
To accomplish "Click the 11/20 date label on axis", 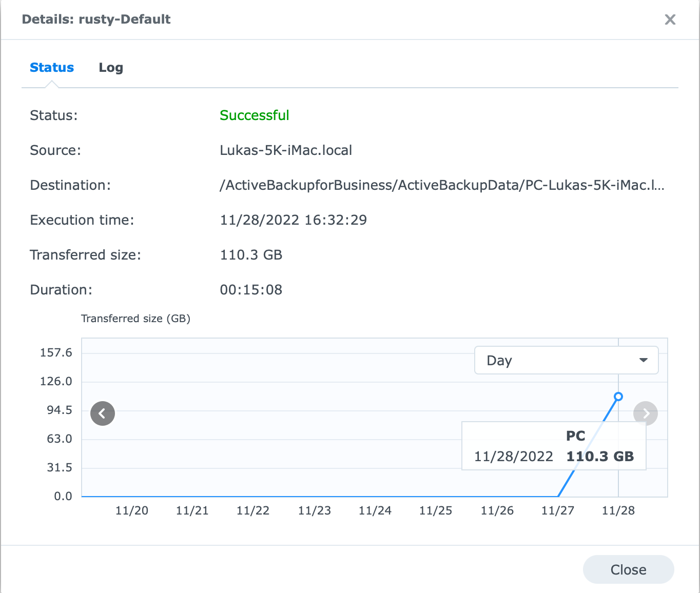I will click(132, 511).
